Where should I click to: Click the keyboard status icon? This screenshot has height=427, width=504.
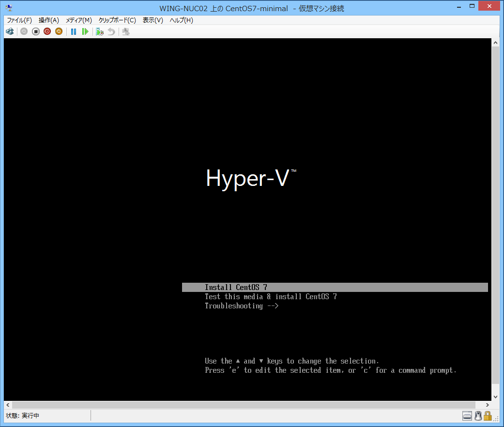coord(467,416)
